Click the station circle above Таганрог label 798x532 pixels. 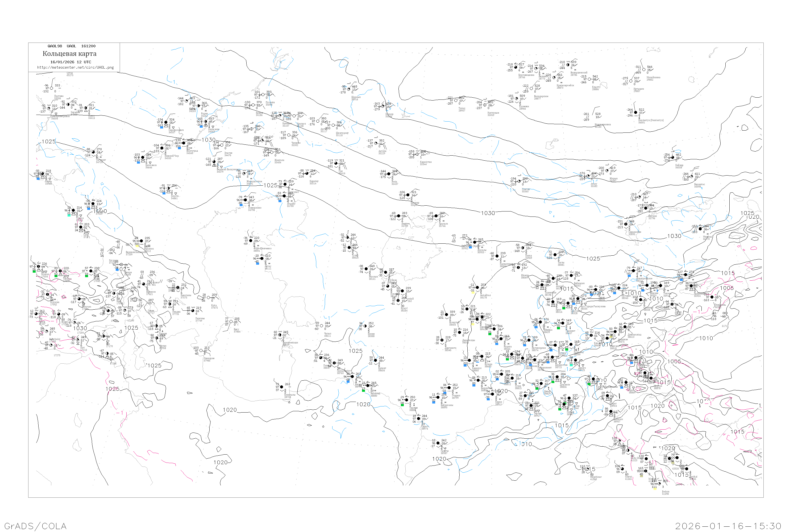click(x=93, y=152)
